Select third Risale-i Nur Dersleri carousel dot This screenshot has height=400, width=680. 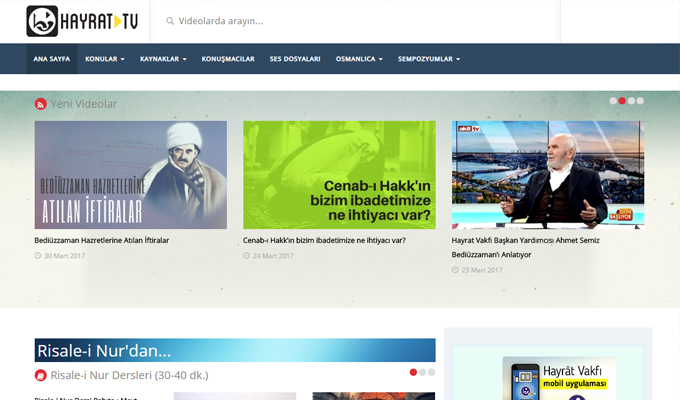tap(432, 372)
